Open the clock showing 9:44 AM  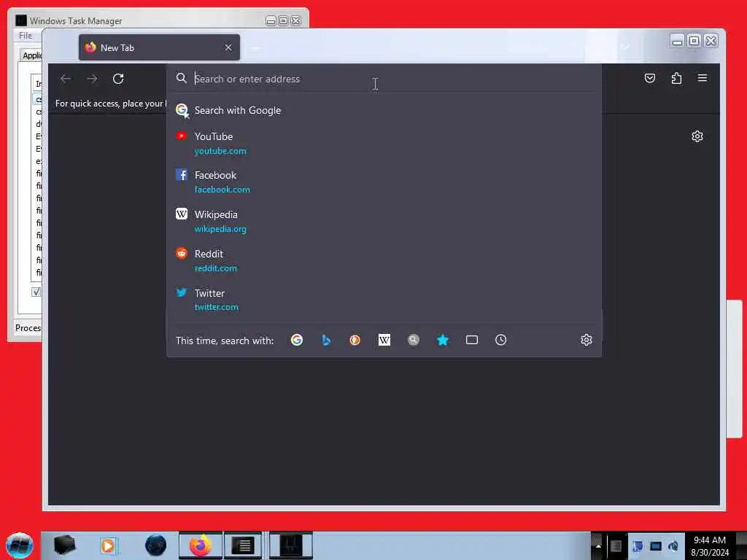click(x=710, y=545)
